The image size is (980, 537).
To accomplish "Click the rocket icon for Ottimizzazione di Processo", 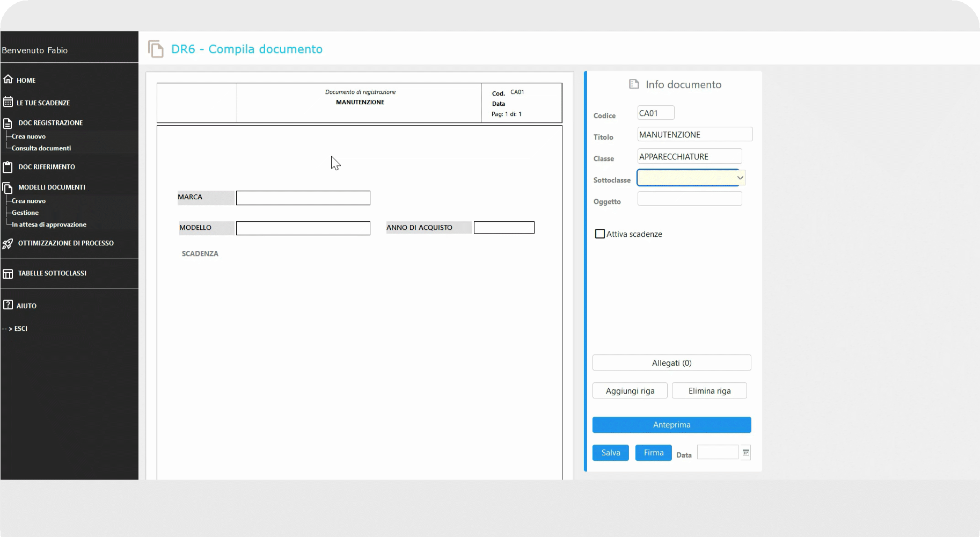I will [x=8, y=244].
